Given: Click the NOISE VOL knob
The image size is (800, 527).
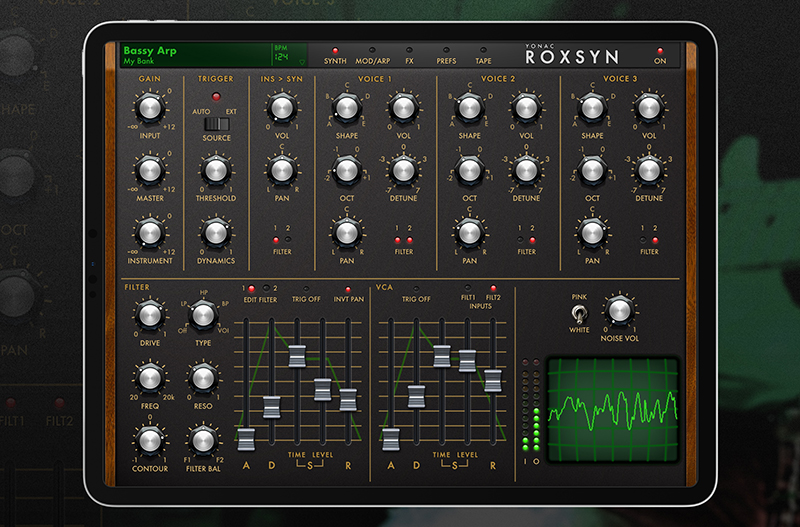Looking at the screenshot, I should pyautogui.click(x=619, y=311).
